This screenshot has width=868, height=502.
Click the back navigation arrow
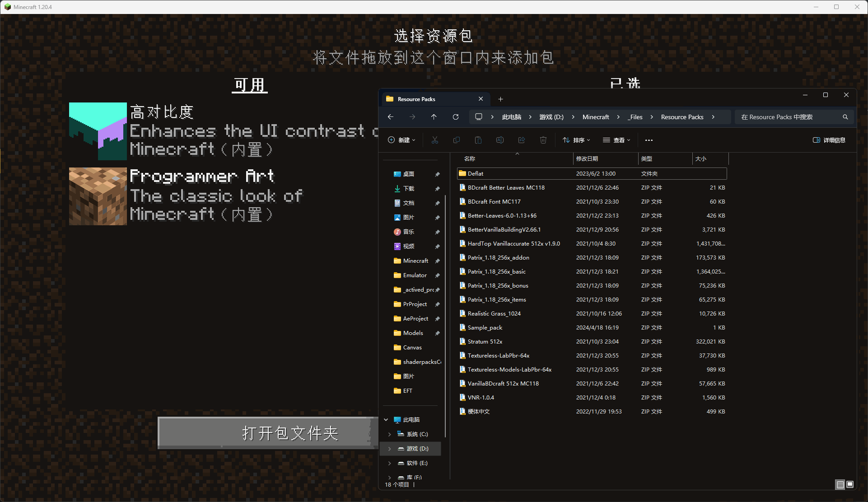[x=391, y=117]
